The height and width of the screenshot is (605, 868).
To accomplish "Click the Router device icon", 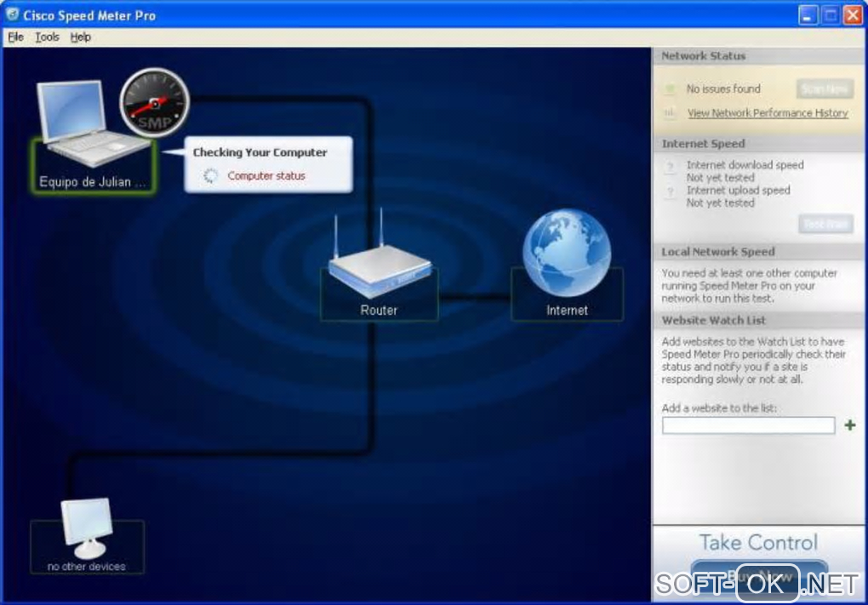I will (x=380, y=254).
